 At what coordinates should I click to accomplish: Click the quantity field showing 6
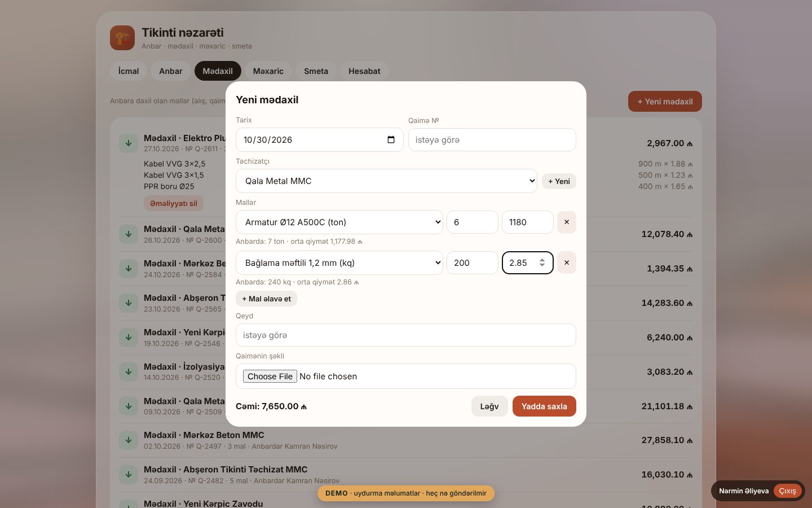click(473, 222)
